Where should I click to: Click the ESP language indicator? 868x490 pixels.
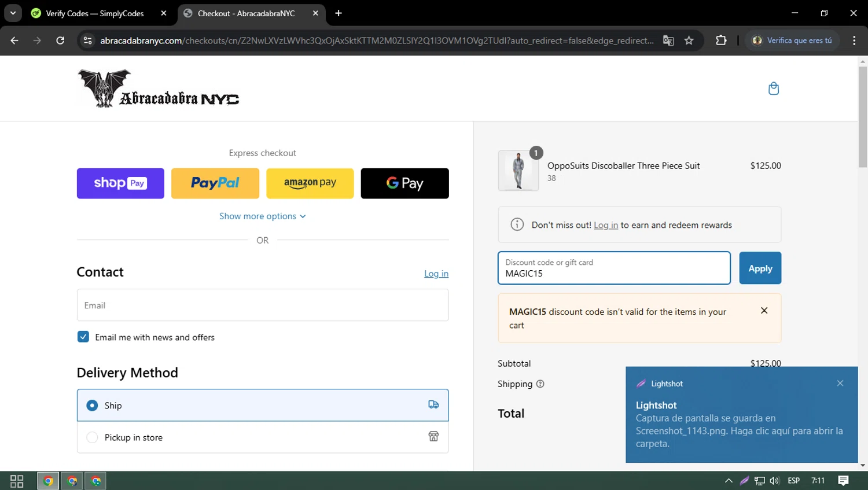pos(794,481)
